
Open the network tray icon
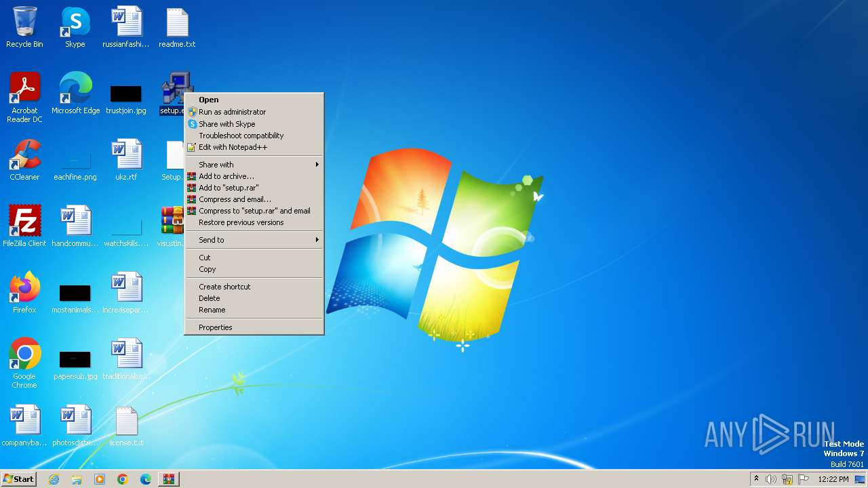(x=787, y=479)
